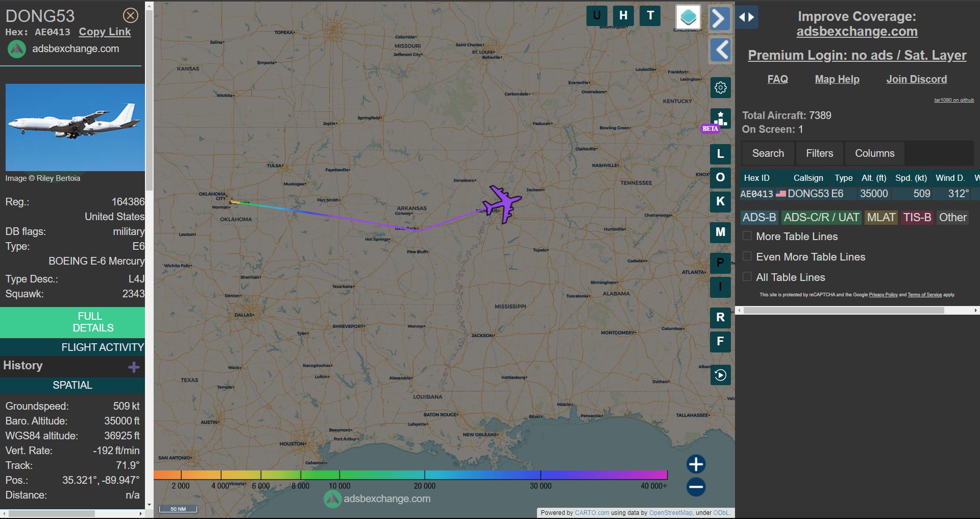Open the CARTO.com attribution link

(x=592, y=513)
